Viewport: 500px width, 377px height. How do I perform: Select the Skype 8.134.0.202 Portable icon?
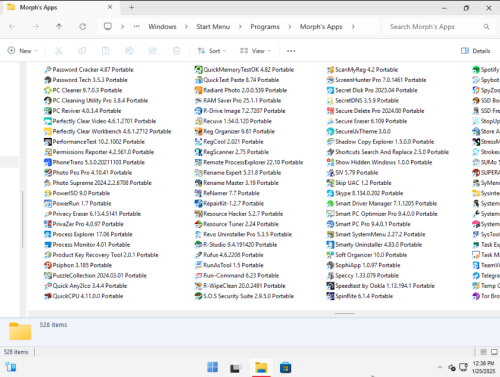[x=330, y=193]
